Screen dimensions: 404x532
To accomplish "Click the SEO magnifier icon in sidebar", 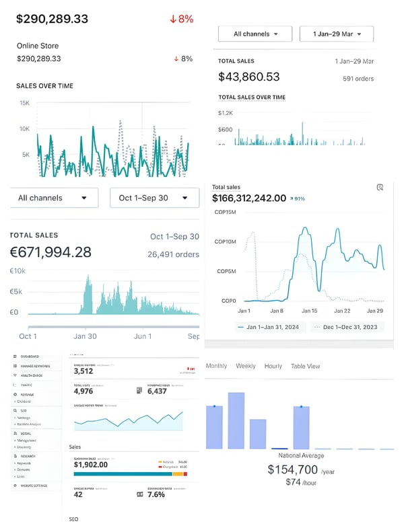I will (15, 410).
